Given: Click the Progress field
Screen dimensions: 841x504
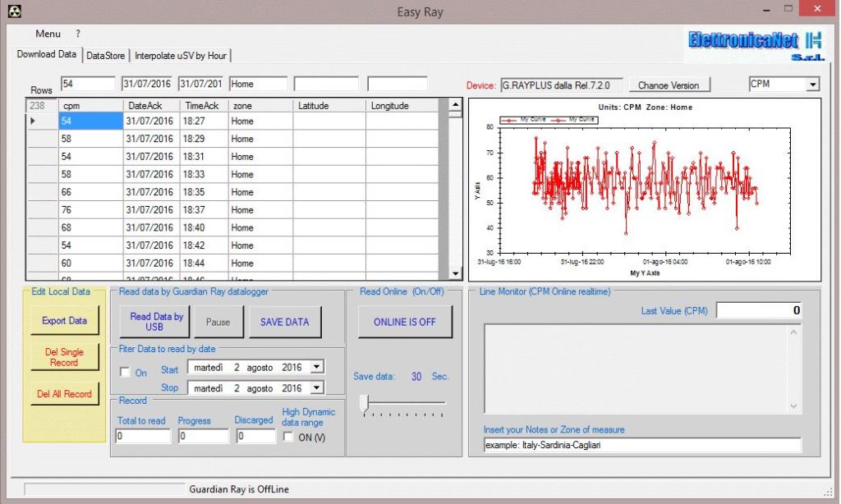Looking at the screenshot, I should (204, 436).
